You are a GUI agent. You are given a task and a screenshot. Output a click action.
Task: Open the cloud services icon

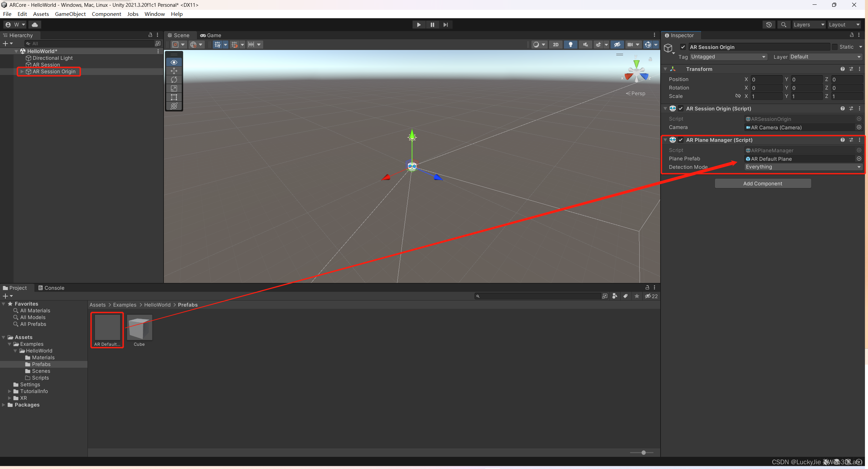(34, 25)
